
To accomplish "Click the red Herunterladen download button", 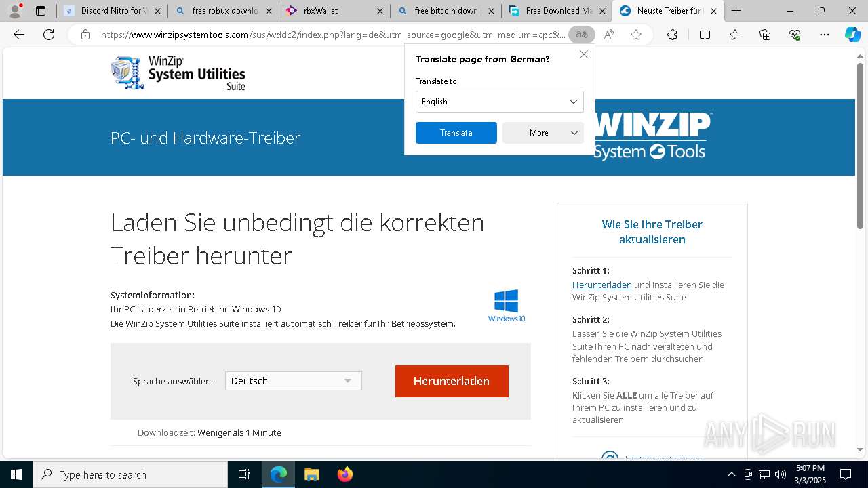I will pos(452,381).
